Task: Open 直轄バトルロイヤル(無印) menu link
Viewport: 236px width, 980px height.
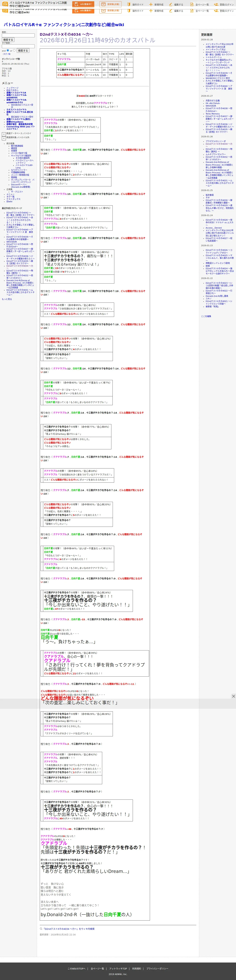Action: pyautogui.click(x=18, y=119)
